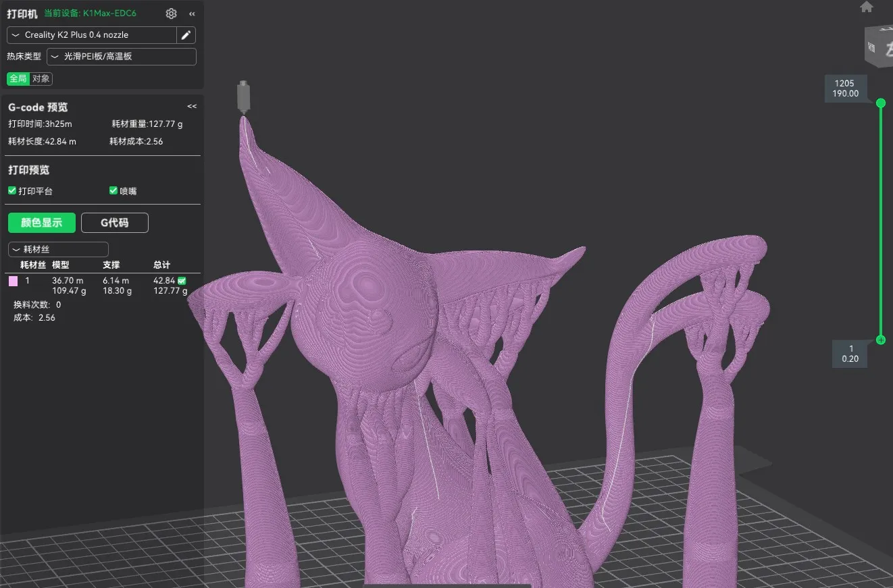Click the 耗材长度:42.84 m text

(x=42, y=142)
